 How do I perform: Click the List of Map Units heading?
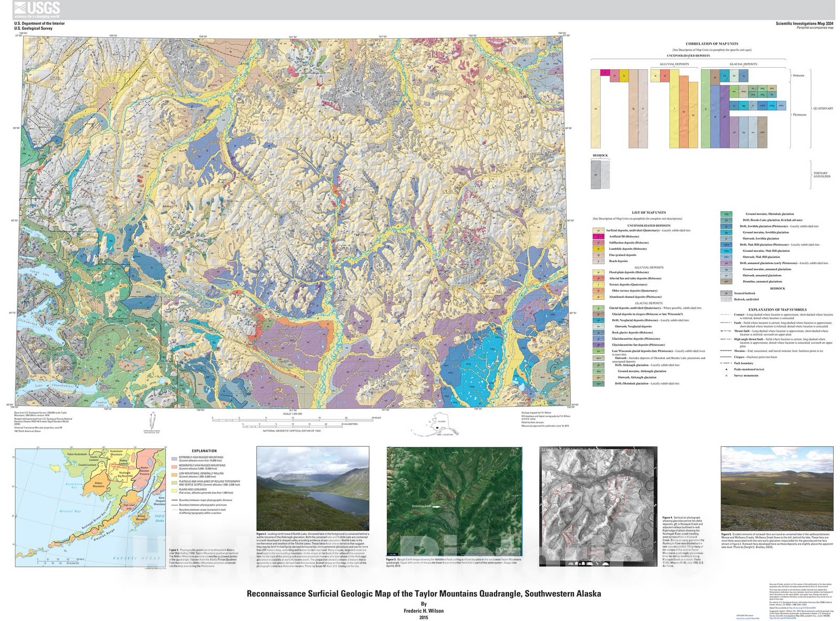(648, 213)
